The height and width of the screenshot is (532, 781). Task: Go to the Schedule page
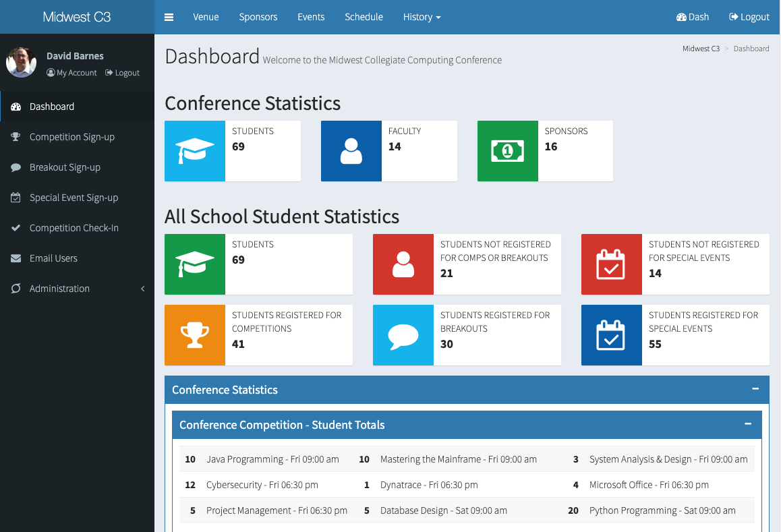(364, 17)
